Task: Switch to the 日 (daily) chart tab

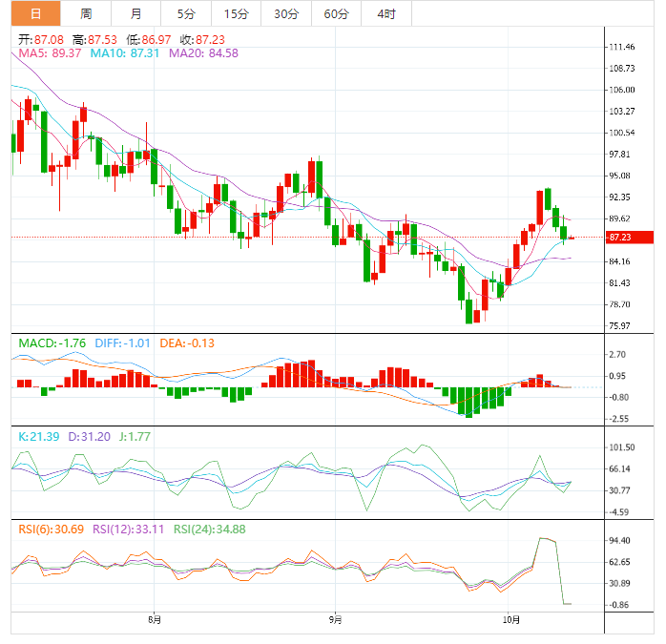Action: [35, 13]
